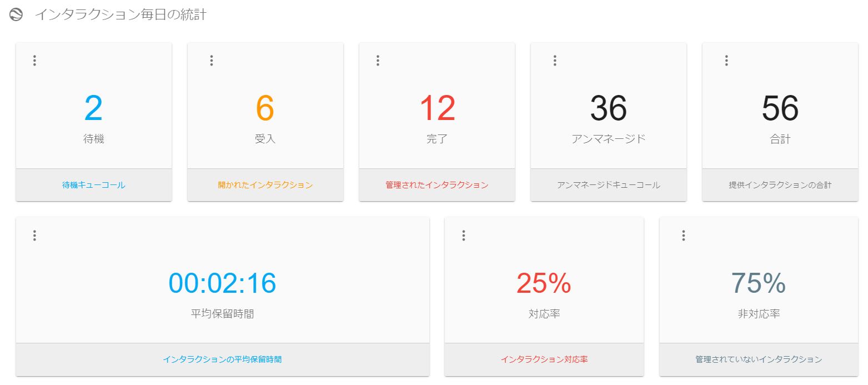This screenshot has width=868, height=385.
Task: Open the three-dot menu on 合計 card
Action: 726,61
